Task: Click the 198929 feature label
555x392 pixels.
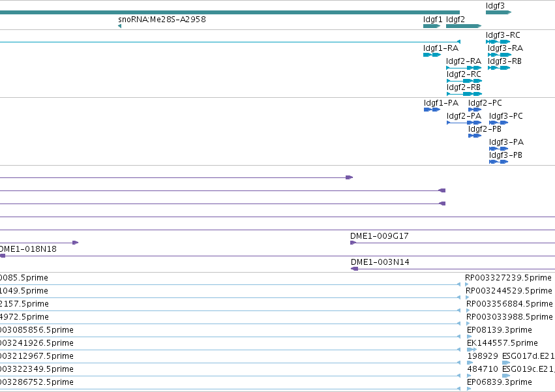Action: [x=483, y=356]
